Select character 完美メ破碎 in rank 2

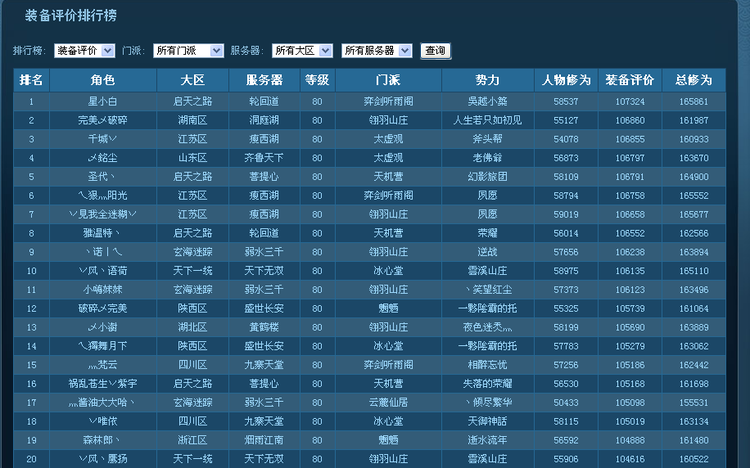[103, 120]
